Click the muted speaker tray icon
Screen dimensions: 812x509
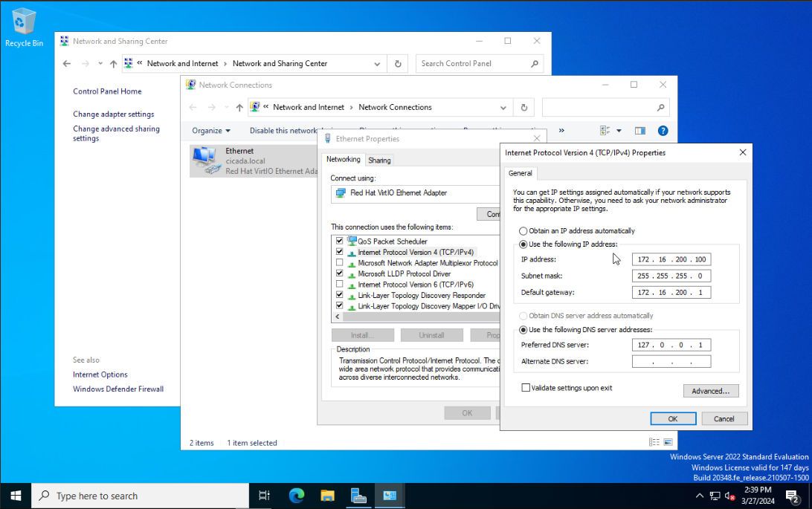[730, 496]
